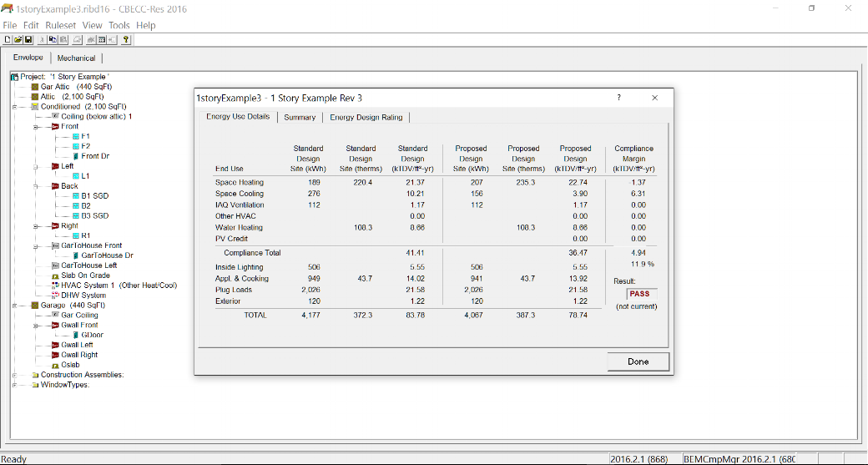868x465 pixels.
Task: Open the File menu
Action: tap(10, 26)
